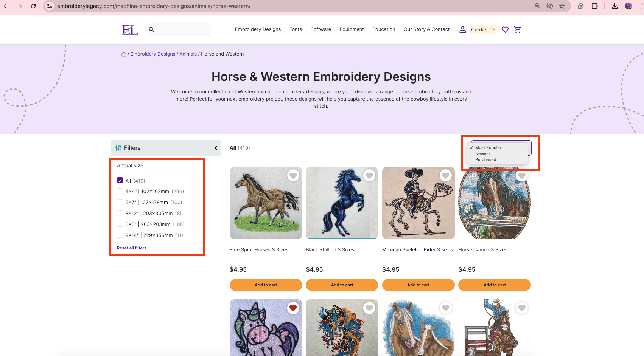Open the Education menu
This screenshot has height=356, width=644.
point(384,29)
